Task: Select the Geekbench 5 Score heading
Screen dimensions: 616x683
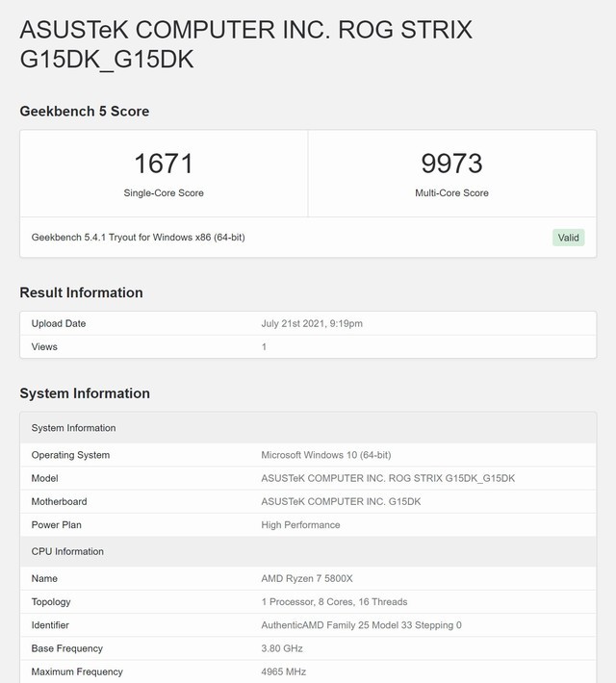Action: coord(85,111)
